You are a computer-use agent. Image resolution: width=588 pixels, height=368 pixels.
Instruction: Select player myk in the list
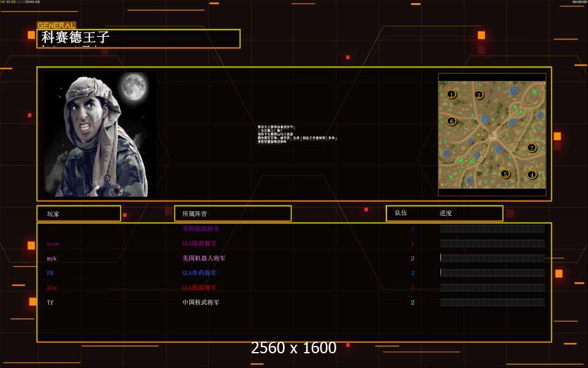[51, 258]
